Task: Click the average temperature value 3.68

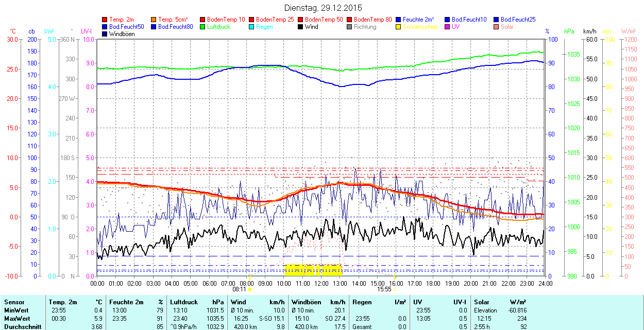Action: (x=97, y=327)
